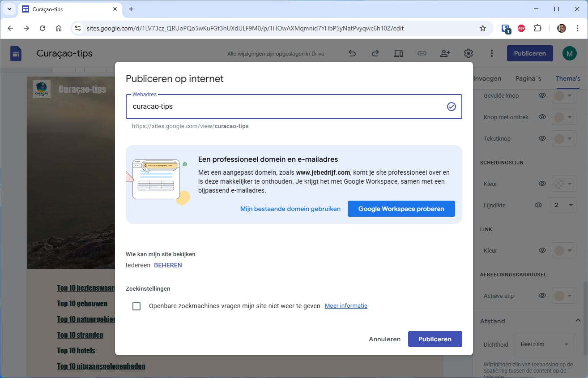Click the Curaçao Tips site logo
The width and height of the screenshot is (588, 378).
[42, 89]
